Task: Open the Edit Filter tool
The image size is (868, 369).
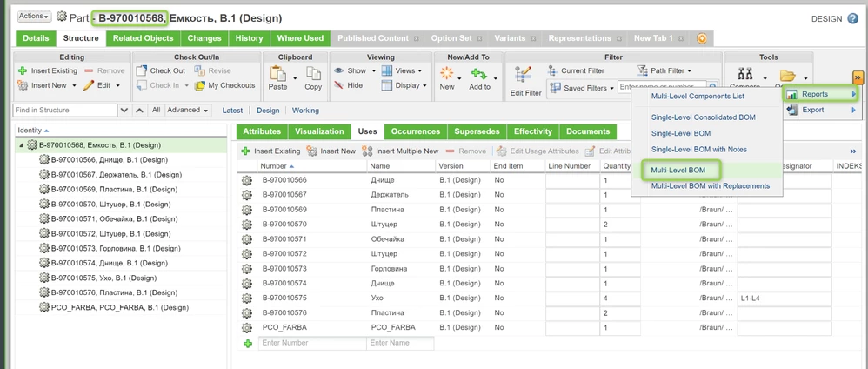Action: pos(525,80)
